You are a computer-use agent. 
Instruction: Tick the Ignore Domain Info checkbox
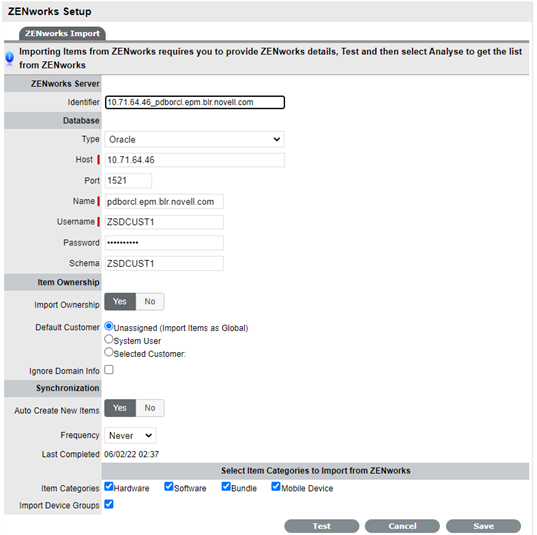[109, 370]
